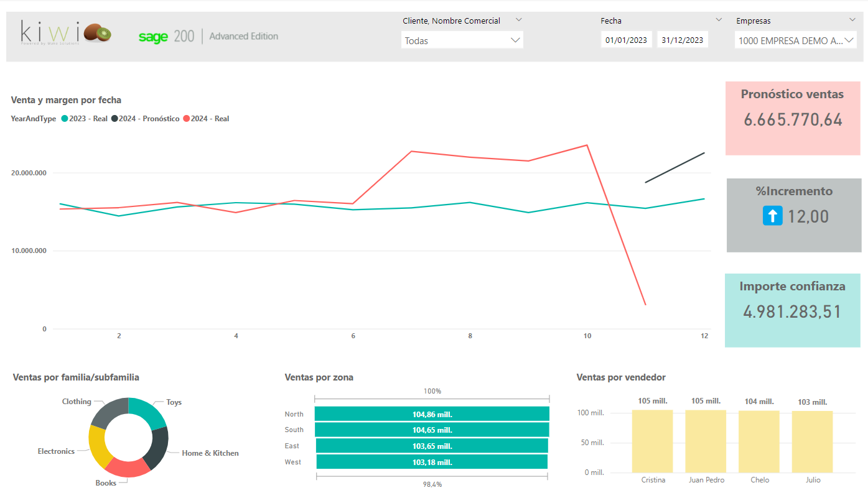Click the 6.665.770,64 forecast value
Screen dimensions: 868x498
(793, 120)
